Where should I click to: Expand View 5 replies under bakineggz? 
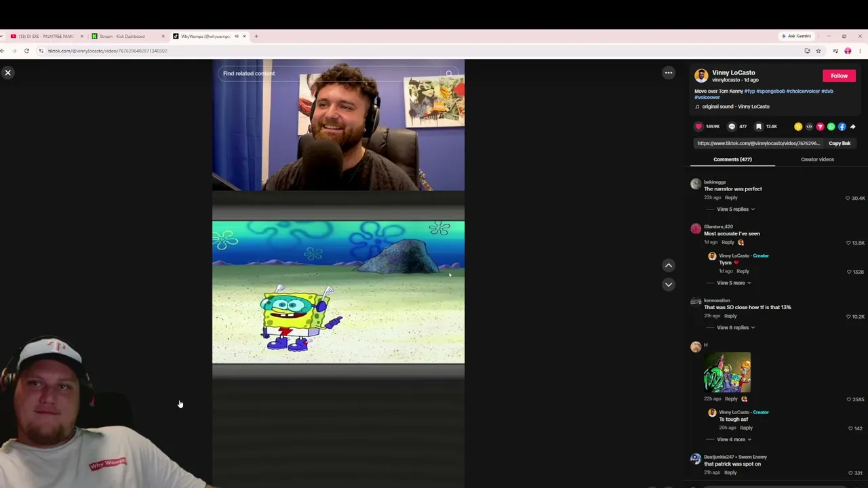(736, 209)
